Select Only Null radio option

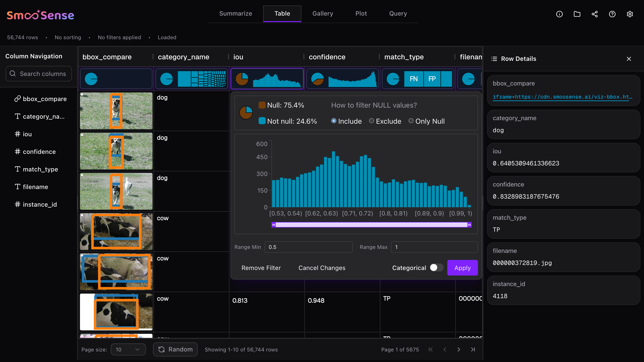click(x=411, y=121)
